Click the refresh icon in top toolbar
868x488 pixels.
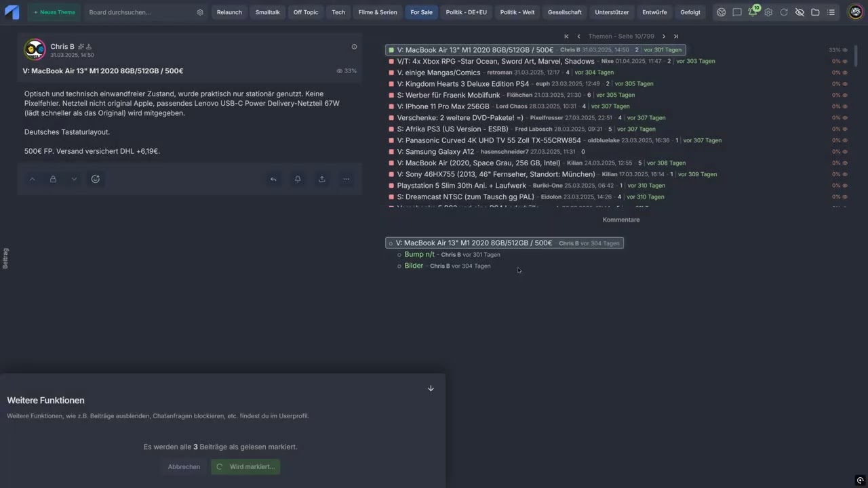(784, 12)
